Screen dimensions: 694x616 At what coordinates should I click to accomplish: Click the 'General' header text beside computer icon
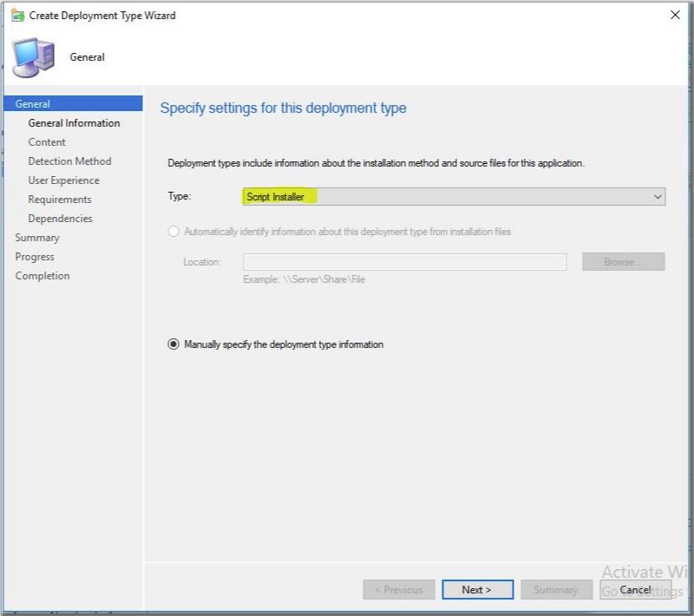(88, 57)
